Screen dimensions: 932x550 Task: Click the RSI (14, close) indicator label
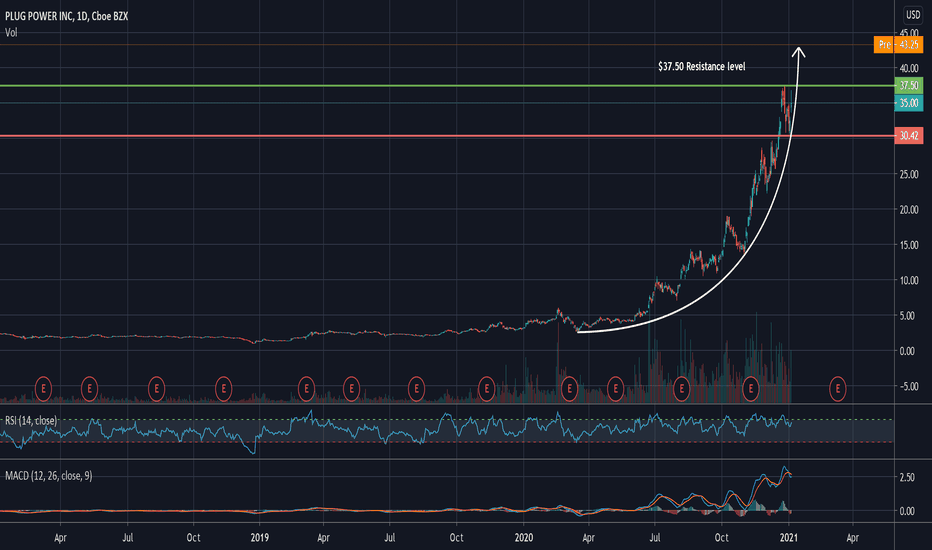click(31, 420)
